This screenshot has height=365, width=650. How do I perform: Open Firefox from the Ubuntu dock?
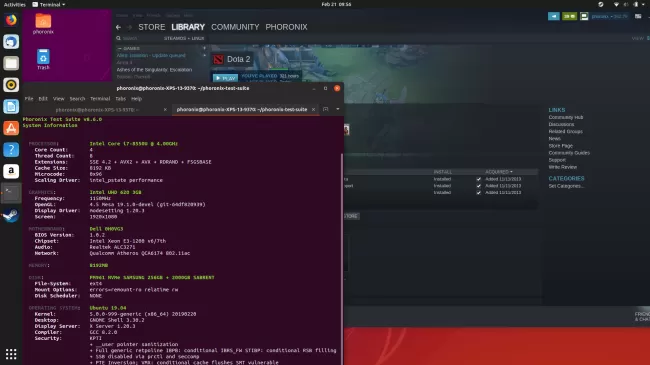(x=11, y=20)
